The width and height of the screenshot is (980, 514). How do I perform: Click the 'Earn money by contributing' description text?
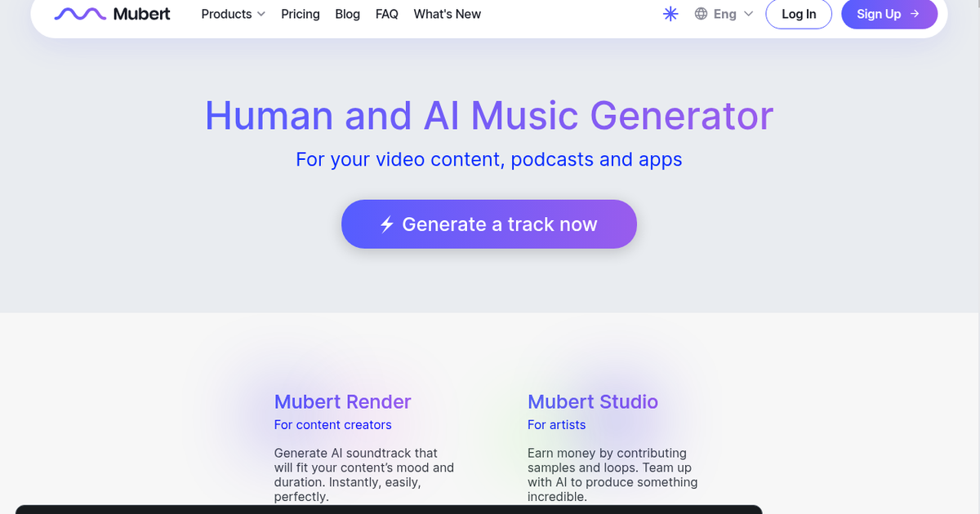click(612, 475)
